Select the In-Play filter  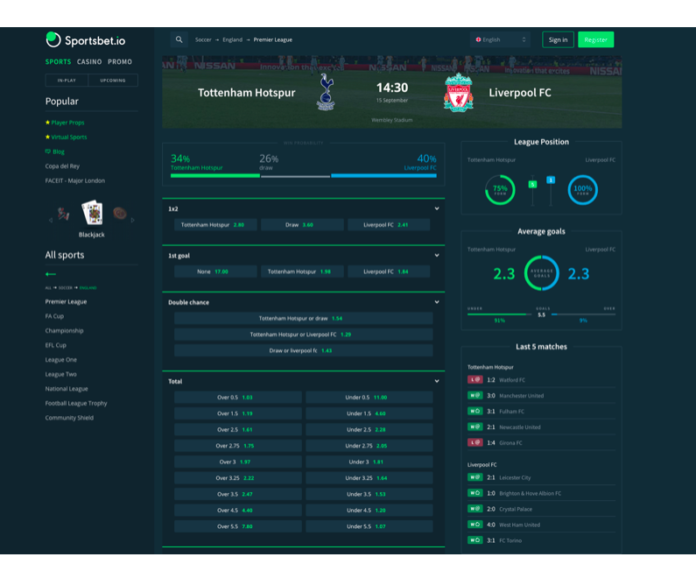click(67, 80)
